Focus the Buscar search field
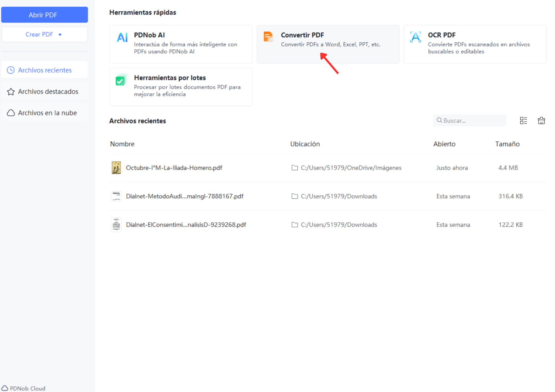This screenshot has width=555, height=392. [470, 120]
